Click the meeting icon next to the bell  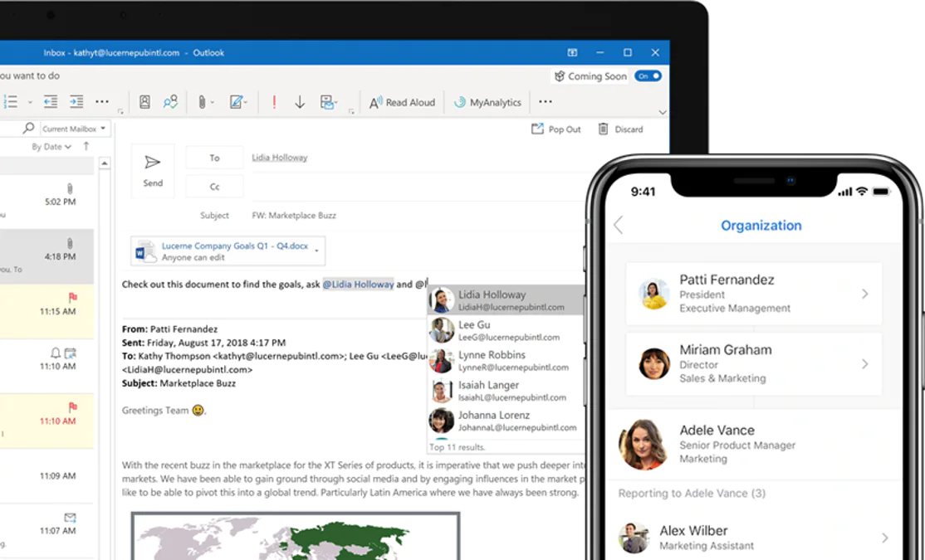[71, 353]
